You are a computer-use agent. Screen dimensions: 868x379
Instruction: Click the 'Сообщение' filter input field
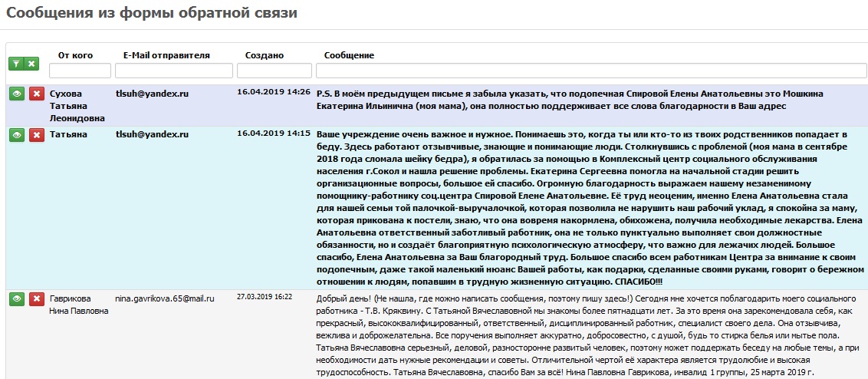point(590,71)
